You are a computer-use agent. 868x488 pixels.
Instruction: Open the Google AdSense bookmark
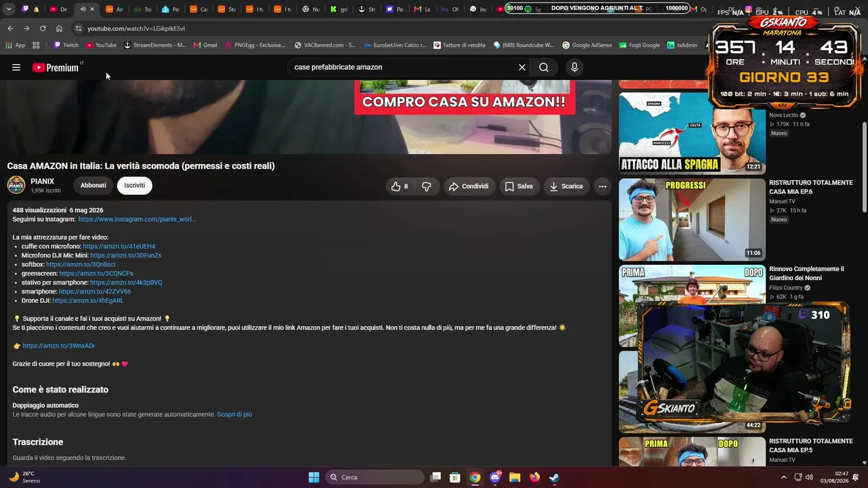(587, 45)
